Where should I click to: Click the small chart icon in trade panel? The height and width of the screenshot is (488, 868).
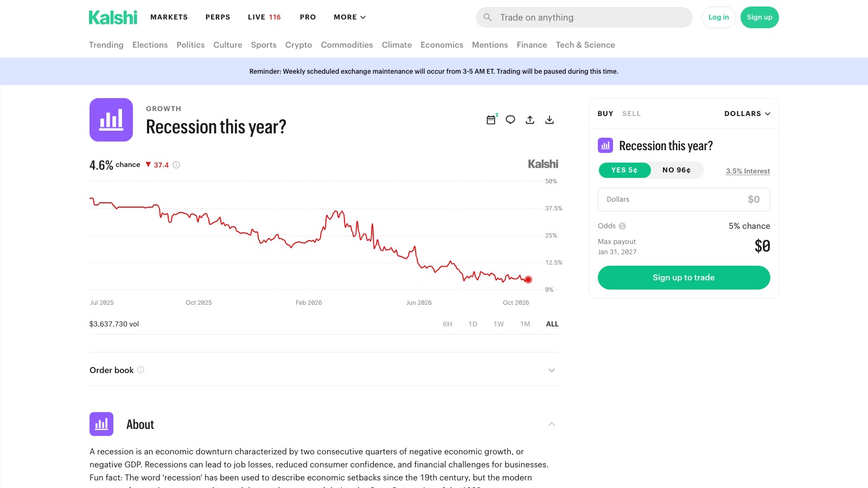click(x=605, y=145)
